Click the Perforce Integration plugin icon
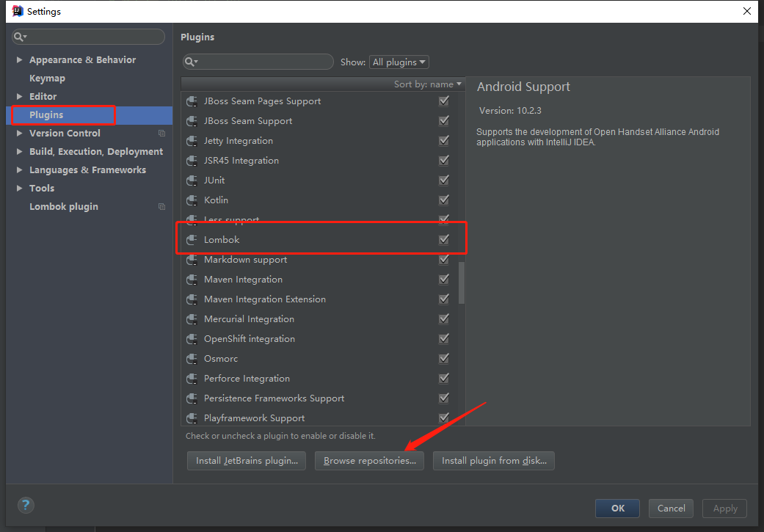 pyautogui.click(x=192, y=379)
